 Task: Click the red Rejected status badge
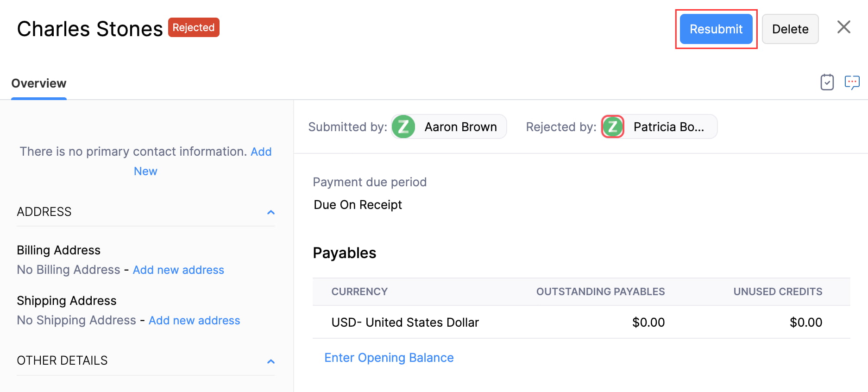(x=194, y=27)
